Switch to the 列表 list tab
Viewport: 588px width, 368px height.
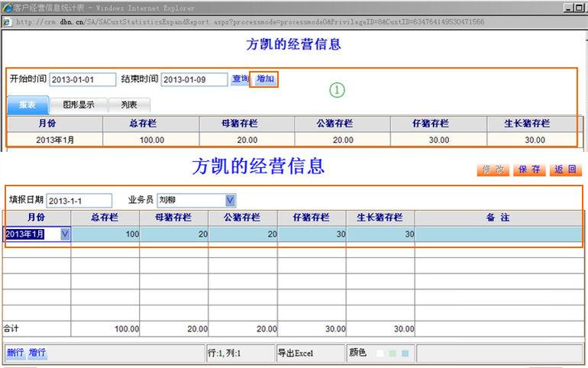[x=129, y=105]
